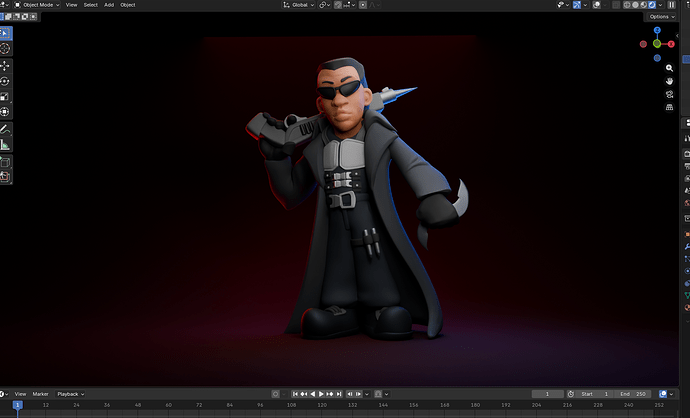
Task: Choose the Annotate pencil tool
Action: 5,129
